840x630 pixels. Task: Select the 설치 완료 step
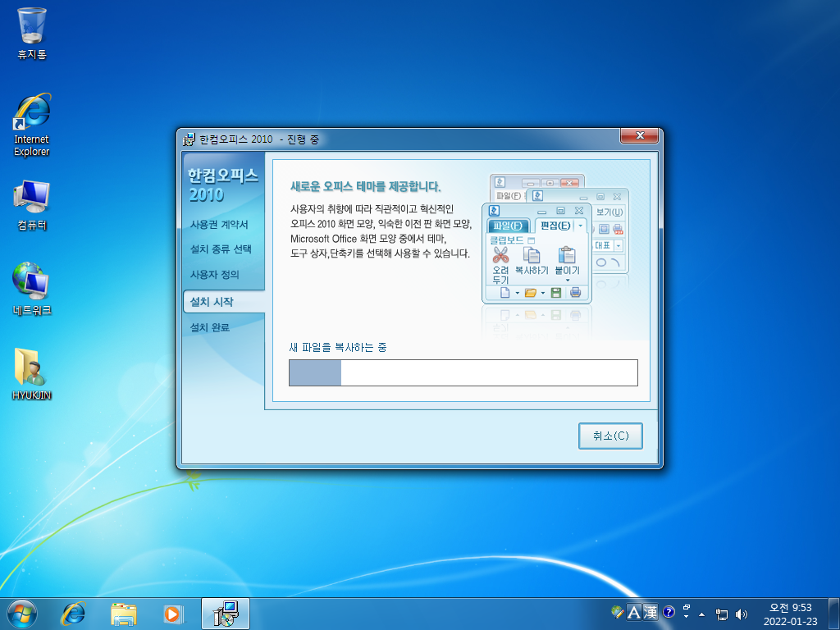click(x=209, y=327)
